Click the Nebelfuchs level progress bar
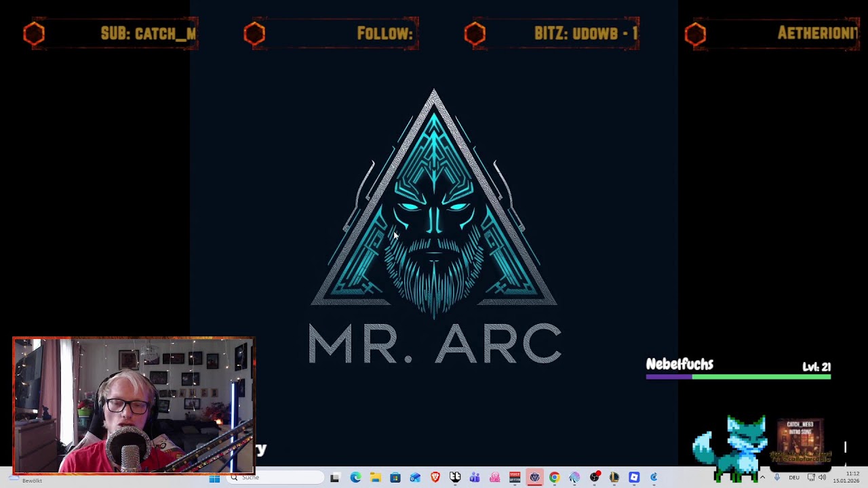 (x=738, y=376)
